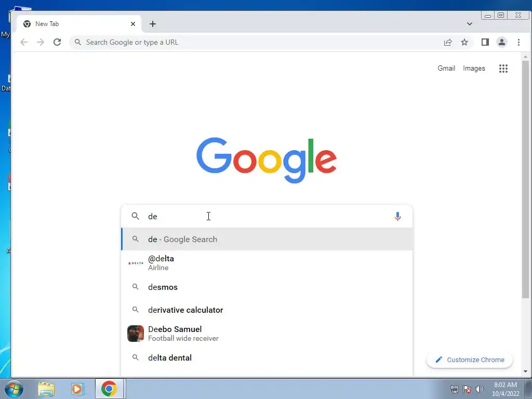
Task: Click search icon beside delta dental
Action: 136,357
